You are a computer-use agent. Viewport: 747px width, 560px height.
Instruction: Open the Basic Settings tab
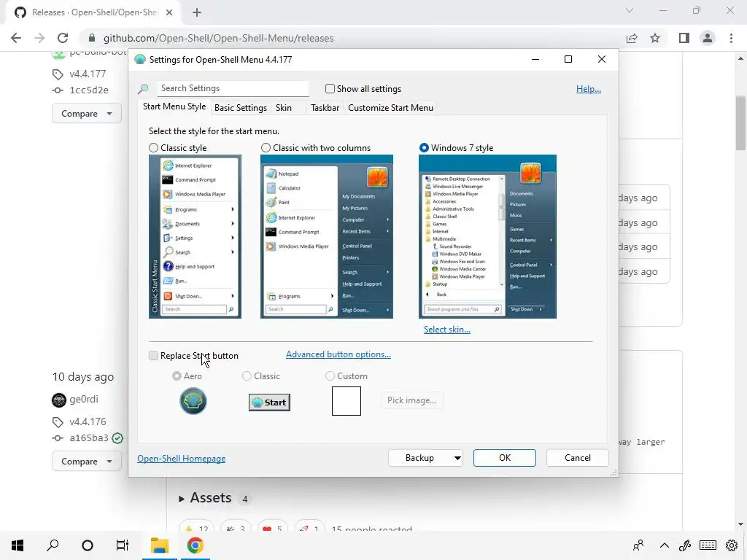point(241,108)
